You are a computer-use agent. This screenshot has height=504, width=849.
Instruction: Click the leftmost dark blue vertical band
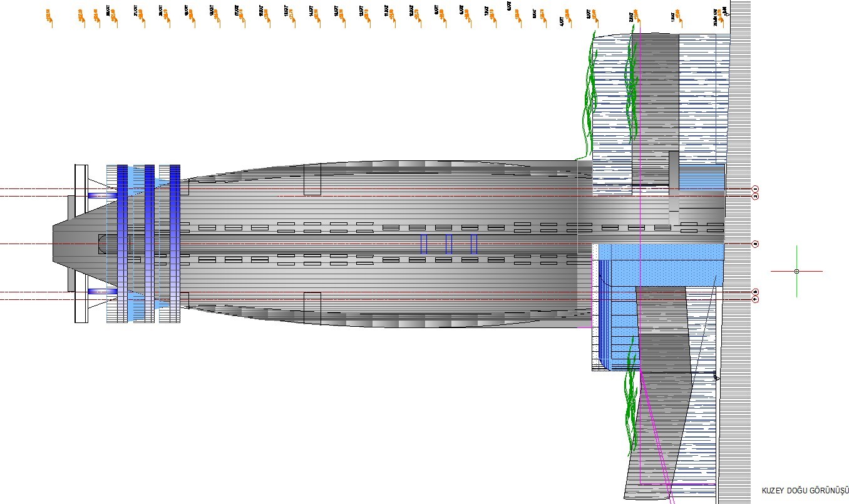[x=122, y=244]
